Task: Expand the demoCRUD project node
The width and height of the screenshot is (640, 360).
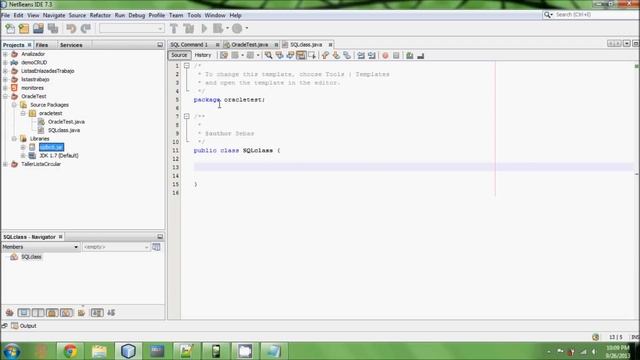Action: click(5, 62)
